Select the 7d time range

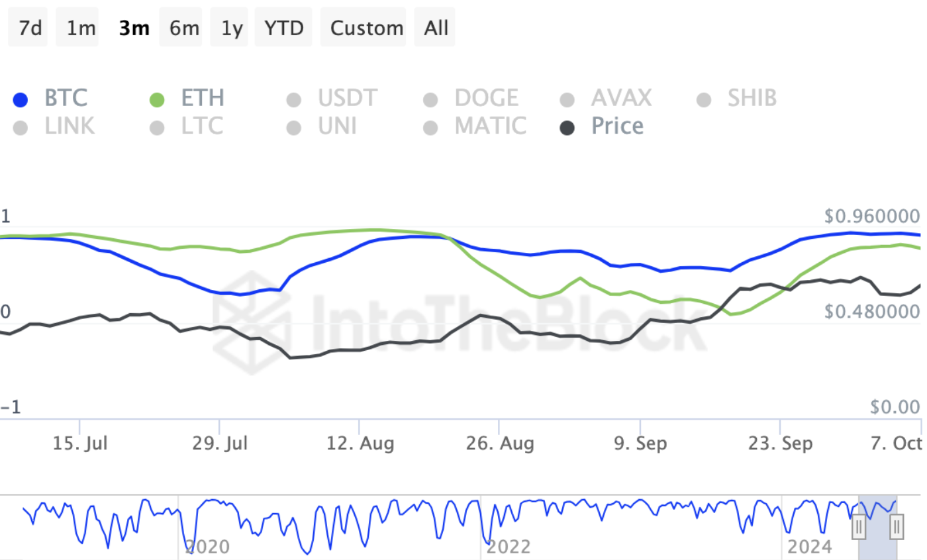(x=30, y=28)
